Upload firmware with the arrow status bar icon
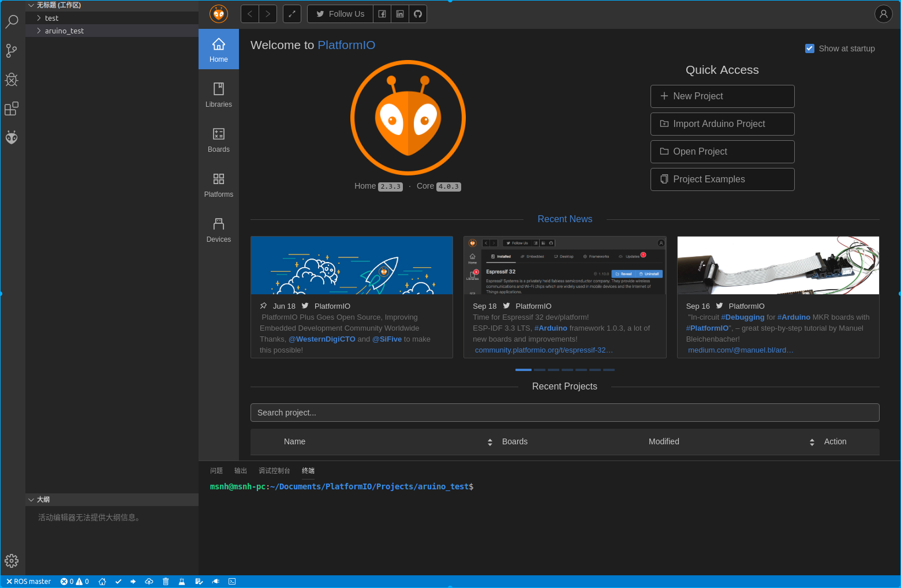Image resolution: width=901 pixels, height=588 pixels. pos(133,581)
